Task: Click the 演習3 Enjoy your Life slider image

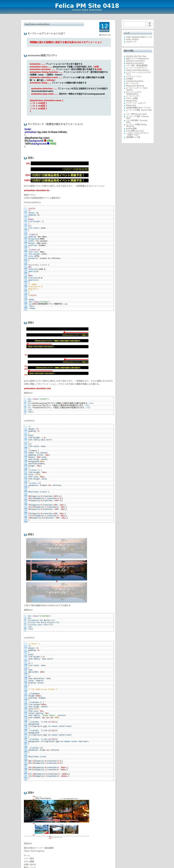Action: pos(56,570)
